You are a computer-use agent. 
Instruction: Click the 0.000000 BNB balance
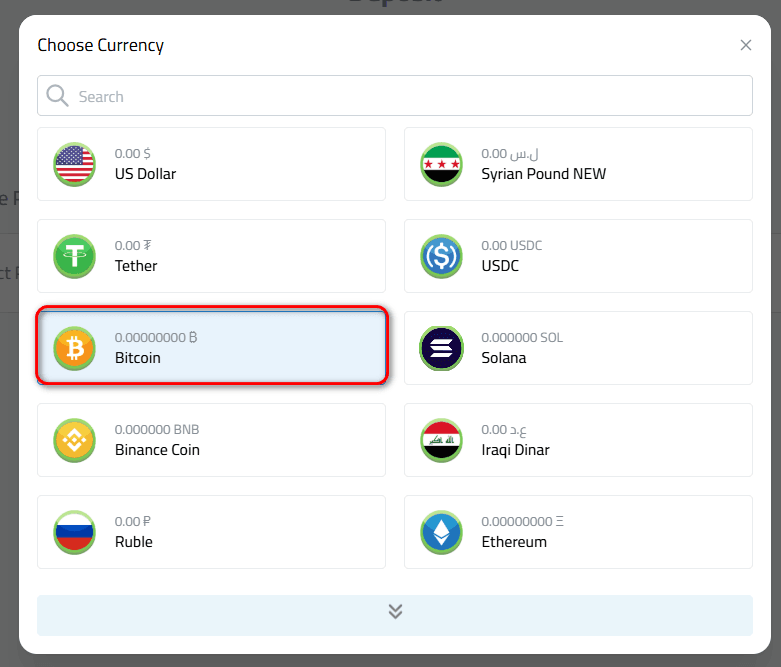coord(157,429)
